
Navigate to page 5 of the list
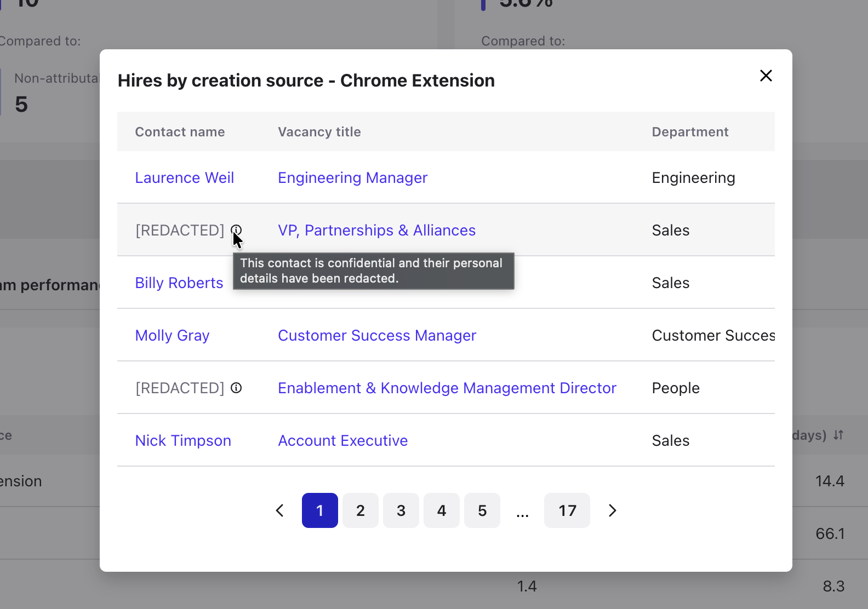(482, 510)
